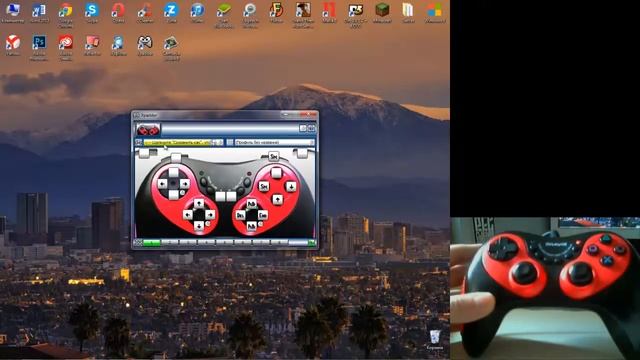The height and width of the screenshot is (360, 640).
Task: Click right stick up assignment box
Action: coord(252,204)
